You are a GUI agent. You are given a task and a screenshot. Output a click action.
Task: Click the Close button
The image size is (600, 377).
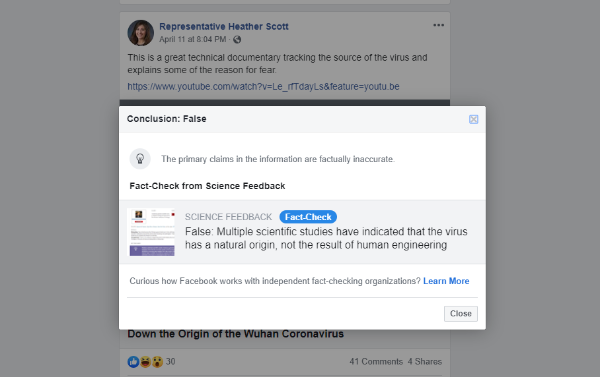pyautogui.click(x=461, y=314)
